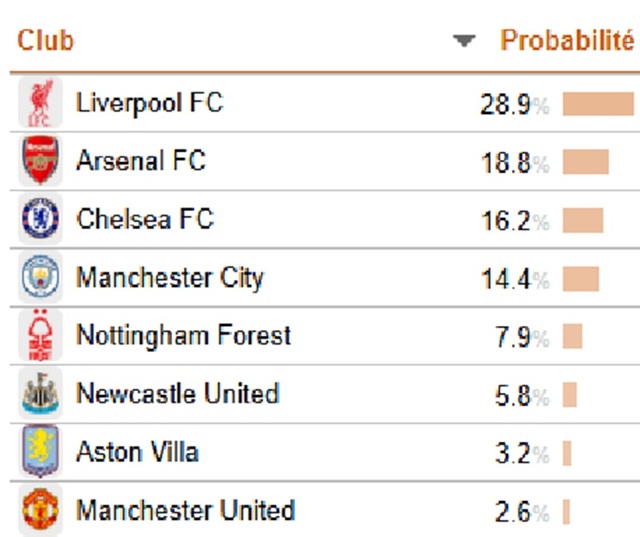The image size is (640, 537).
Task: Open the Chelsea FC club name link
Action: click(x=145, y=219)
